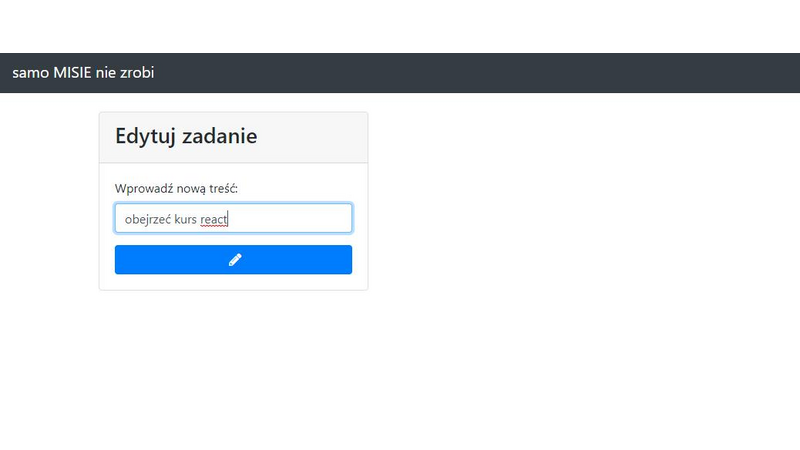Select the 'Wprowadź nową treść:' label
The image size is (800, 450).
coord(176,188)
